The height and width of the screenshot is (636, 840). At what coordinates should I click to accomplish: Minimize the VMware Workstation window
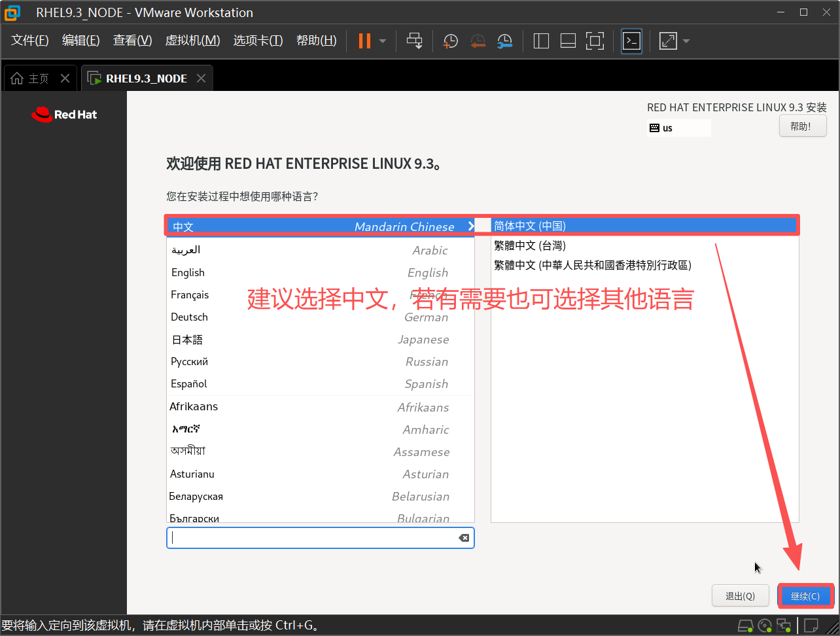[780, 12]
